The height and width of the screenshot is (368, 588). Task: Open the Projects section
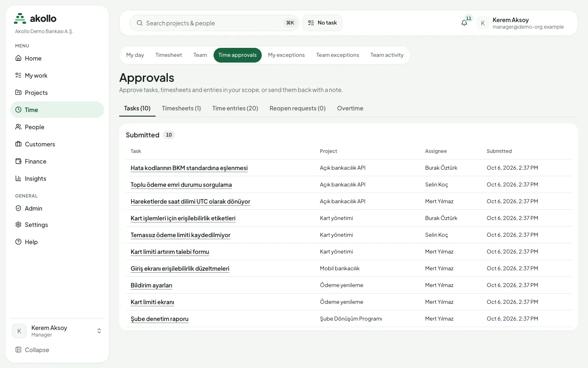(57, 93)
